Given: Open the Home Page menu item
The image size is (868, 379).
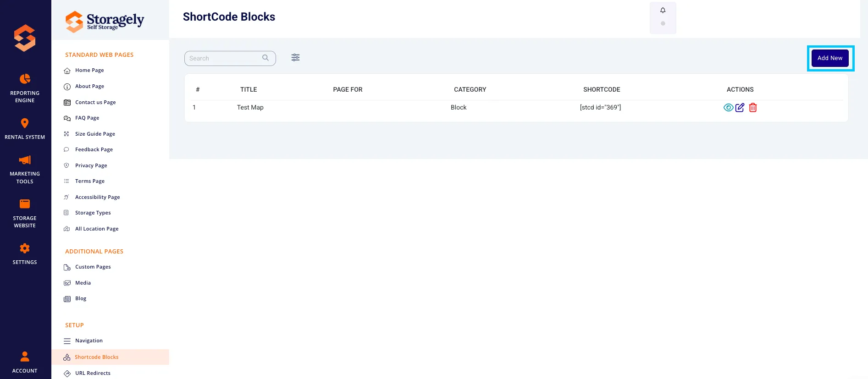Looking at the screenshot, I should pyautogui.click(x=89, y=71).
